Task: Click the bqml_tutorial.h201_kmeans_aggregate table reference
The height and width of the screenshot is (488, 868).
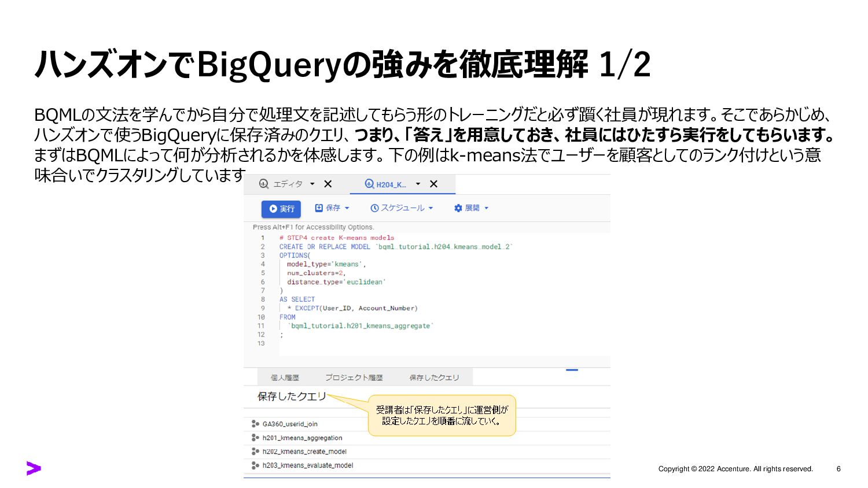Action: [x=361, y=326]
